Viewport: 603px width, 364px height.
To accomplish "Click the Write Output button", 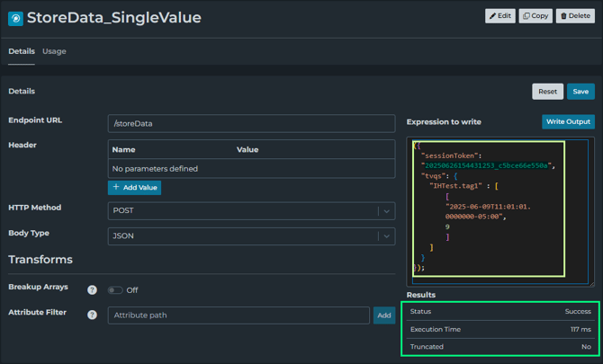I will pyautogui.click(x=568, y=121).
